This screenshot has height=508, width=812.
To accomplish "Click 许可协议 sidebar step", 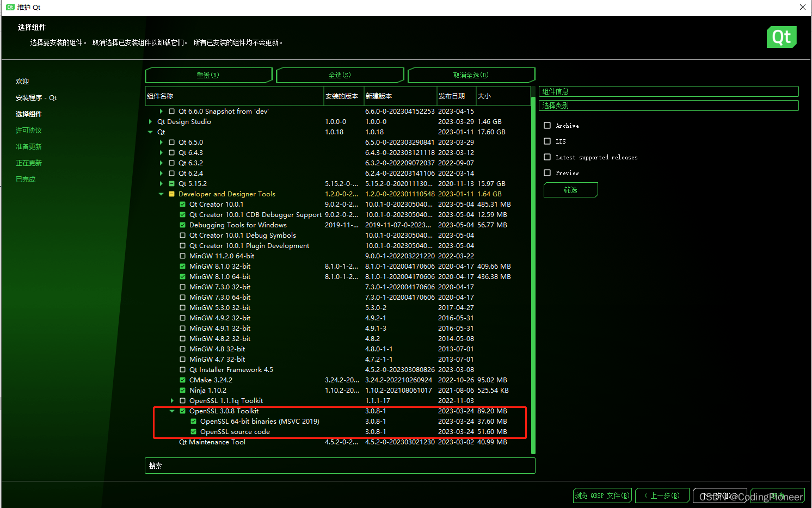I will pyautogui.click(x=29, y=131).
